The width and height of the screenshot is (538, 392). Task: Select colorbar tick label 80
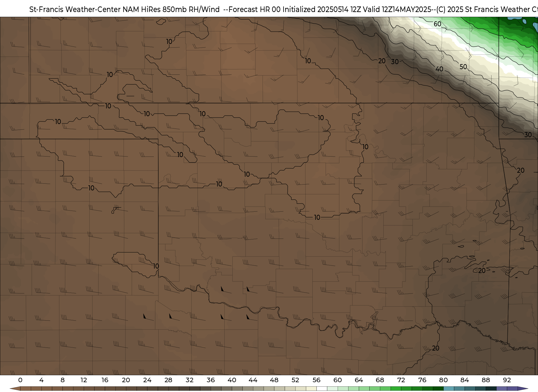click(443, 380)
